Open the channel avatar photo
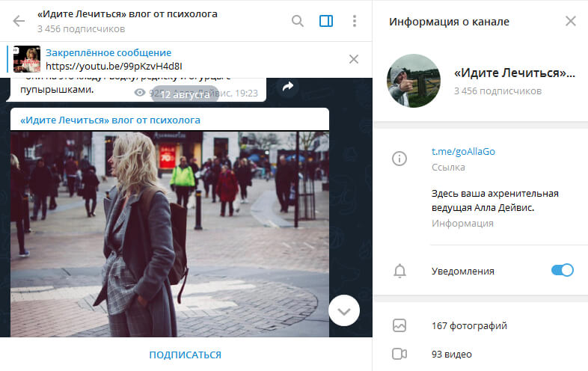The image size is (588, 371). click(x=414, y=81)
